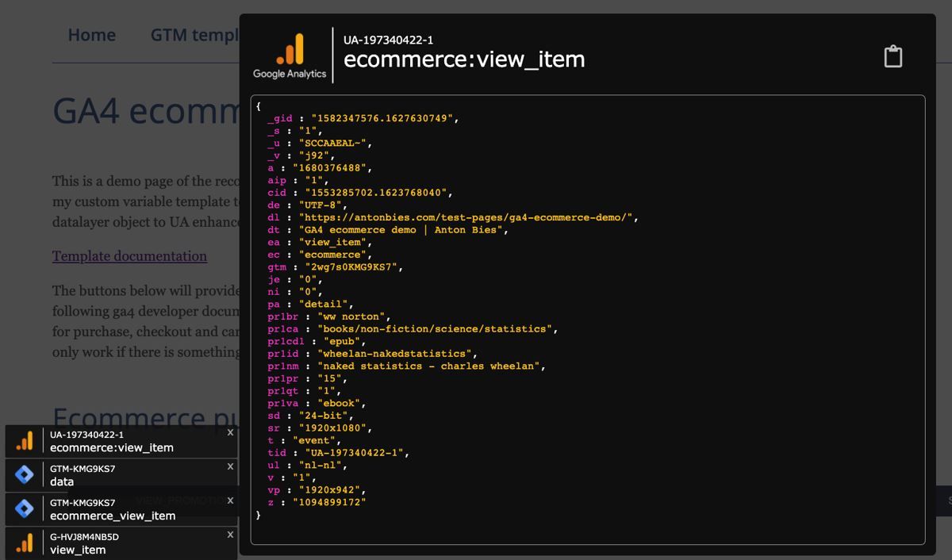Click the de value UTF-8
The height and width of the screenshot is (560, 952).
click(321, 205)
